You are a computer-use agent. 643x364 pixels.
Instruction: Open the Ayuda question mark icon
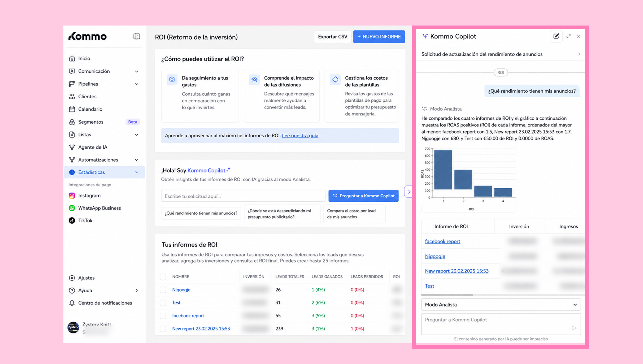click(x=72, y=290)
